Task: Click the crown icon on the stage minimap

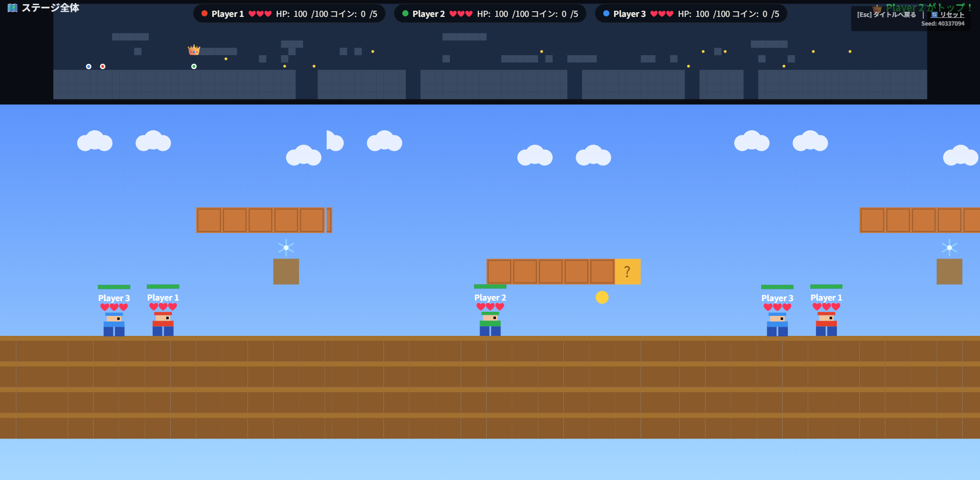Action: (x=194, y=50)
